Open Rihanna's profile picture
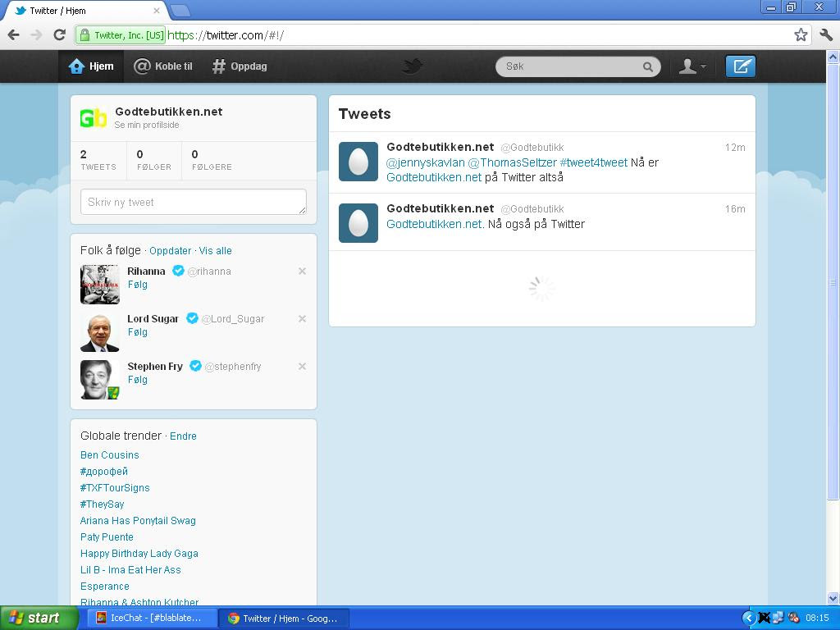The width and height of the screenshot is (840, 630). coord(99,285)
